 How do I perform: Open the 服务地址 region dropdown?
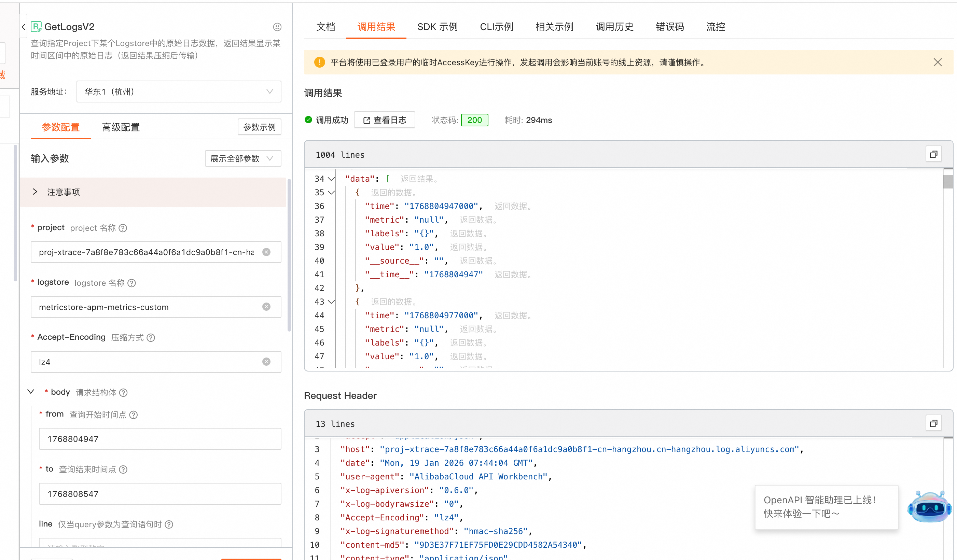(179, 92)
